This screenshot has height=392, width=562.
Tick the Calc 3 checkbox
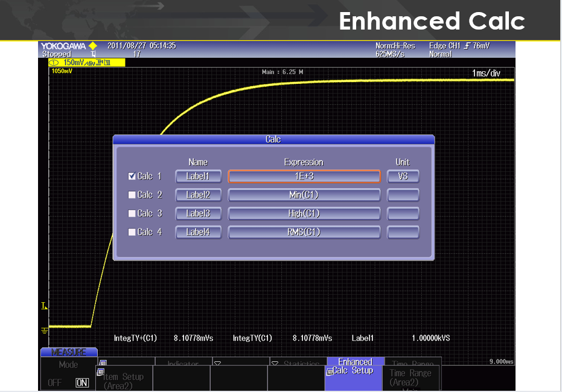(x=132, y=213)
